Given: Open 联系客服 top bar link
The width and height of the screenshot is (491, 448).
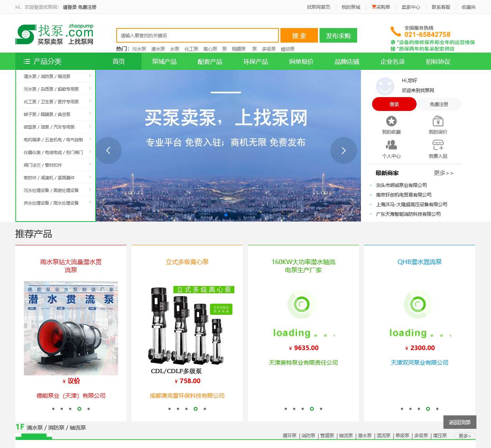Looking at the screenshot, I should 441,7.
